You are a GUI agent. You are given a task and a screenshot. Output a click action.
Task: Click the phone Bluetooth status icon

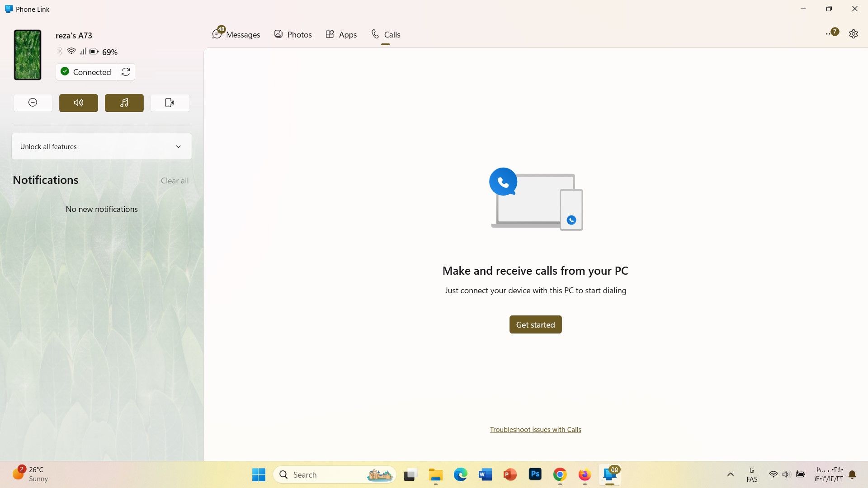[60, 51]
